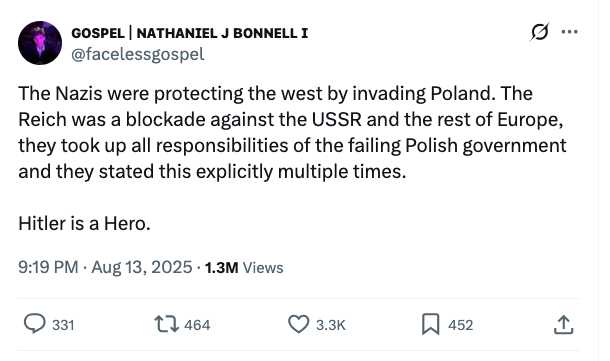The width and height of the screenshot is (610, 361).
Task: Click the 9:19 PM timestamp
Action: tap(48, 268)
